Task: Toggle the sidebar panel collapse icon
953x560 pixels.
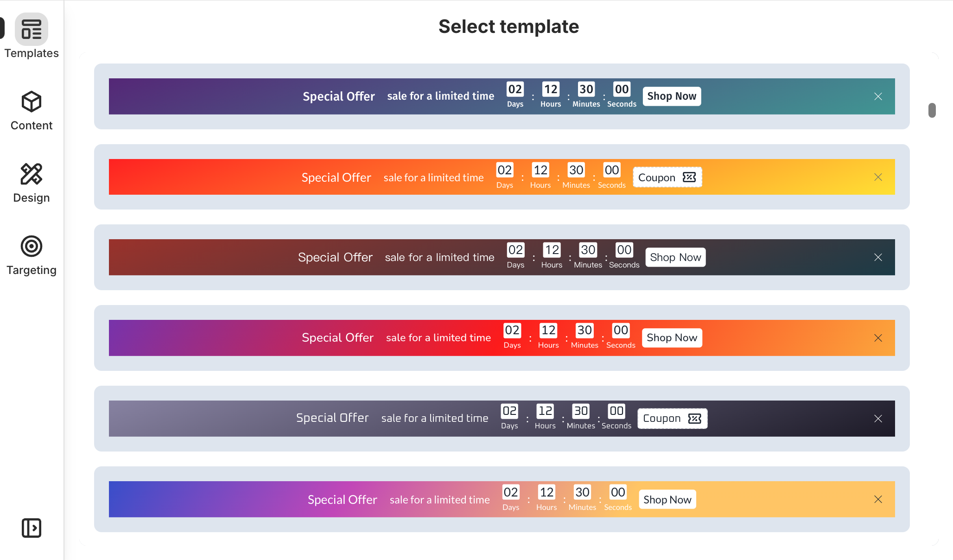Action: 32,528
